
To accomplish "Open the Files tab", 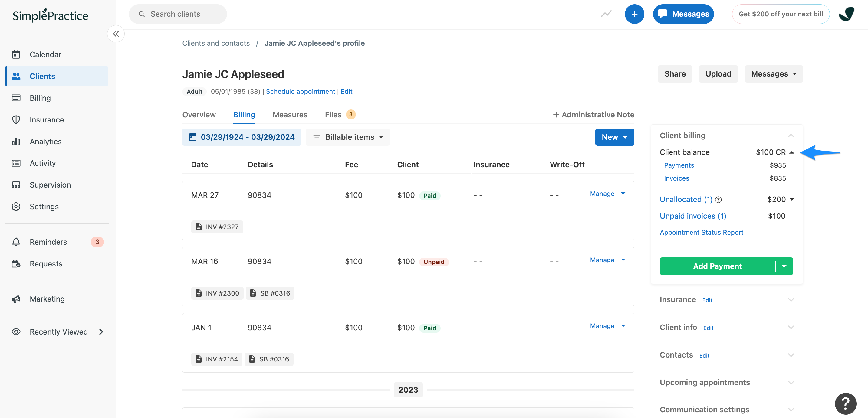I will point(333,115).
